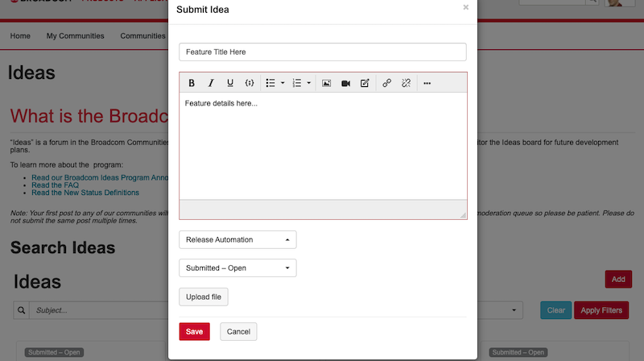Screen dimensions: 644x361
Task: Click the Feature Title input field
Action: click(322, 52)
